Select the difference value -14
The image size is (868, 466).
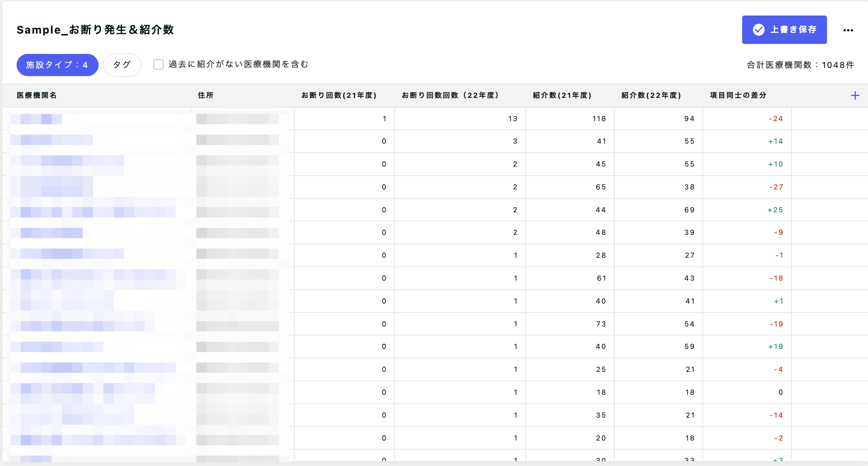click(776, 415)
